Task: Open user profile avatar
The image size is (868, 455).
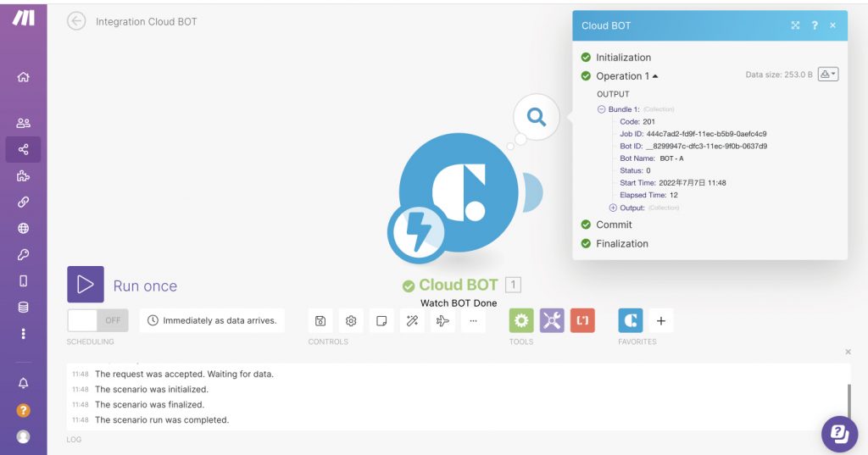Action: pyautogui.click(x=23, y=436)
